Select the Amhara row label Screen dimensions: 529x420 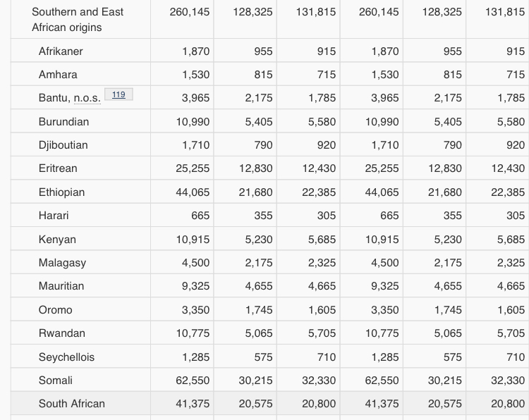[58, 75]
